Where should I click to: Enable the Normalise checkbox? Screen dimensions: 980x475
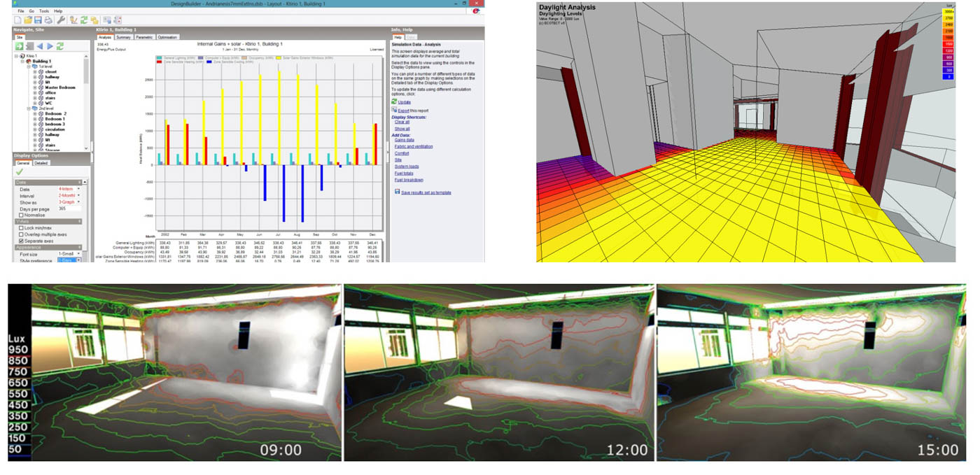(21, 215)
